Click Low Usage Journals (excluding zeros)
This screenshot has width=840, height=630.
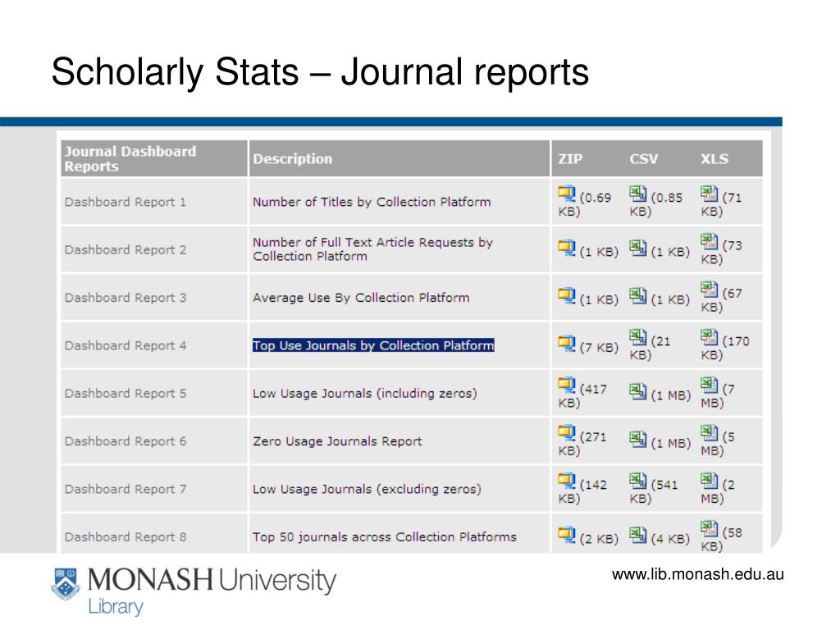point(367,489)
